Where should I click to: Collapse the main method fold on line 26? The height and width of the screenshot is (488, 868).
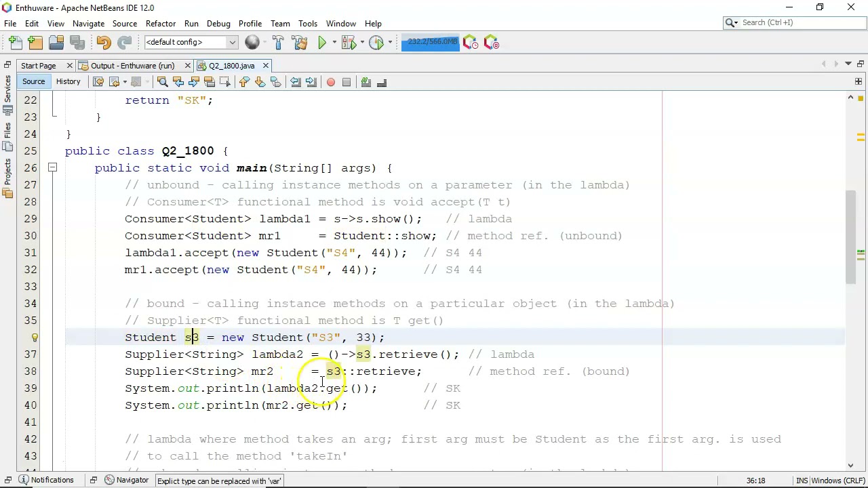pyautogui.click(x=52, y=168)
